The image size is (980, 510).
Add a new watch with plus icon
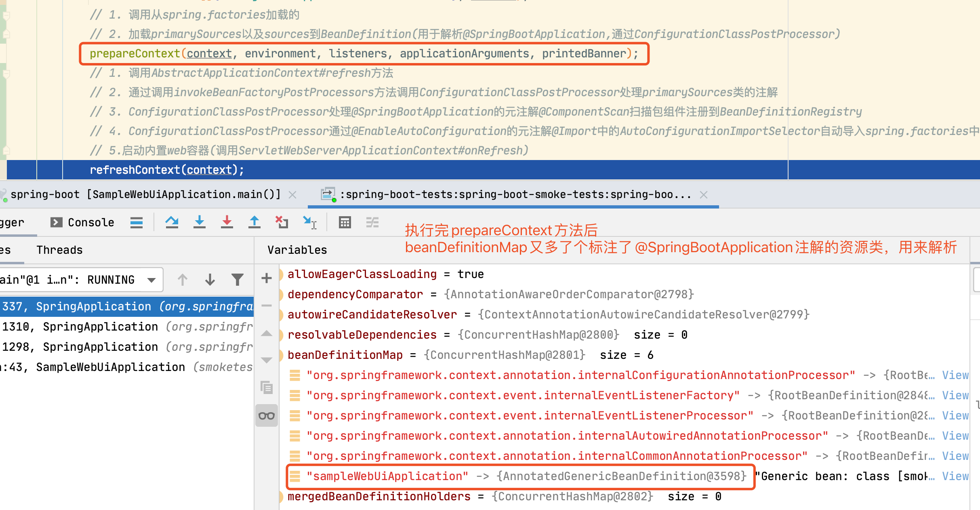pos(266,278)
